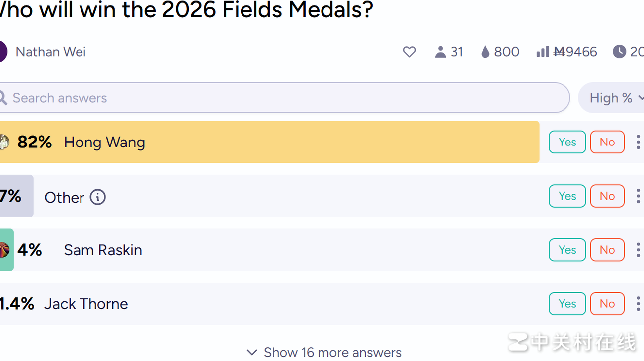This screenshot has width=644, height=361.
Task: Open the three-dot menu for Hong Wang
Action: pos(638,142)
